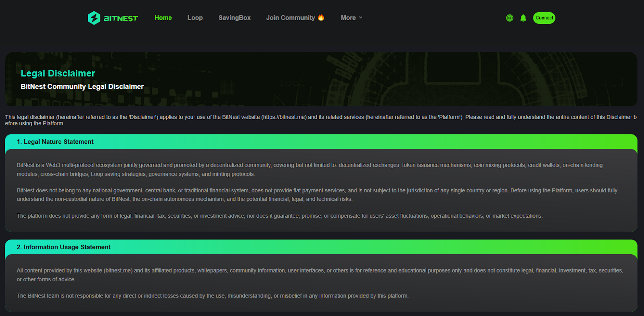Click the paragraph starting 'The BitNest team'

(213, 296)
